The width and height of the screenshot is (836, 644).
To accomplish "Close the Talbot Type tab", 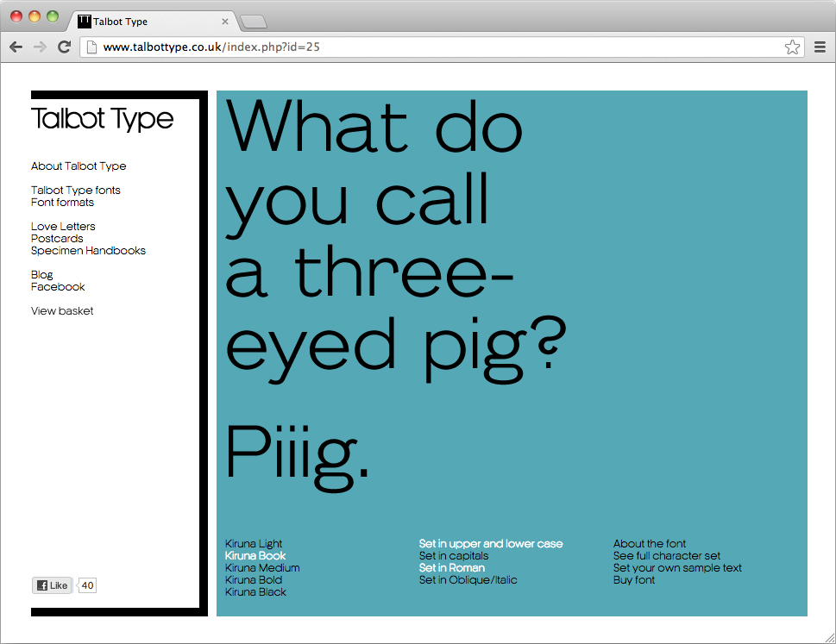I will [225, 22].
